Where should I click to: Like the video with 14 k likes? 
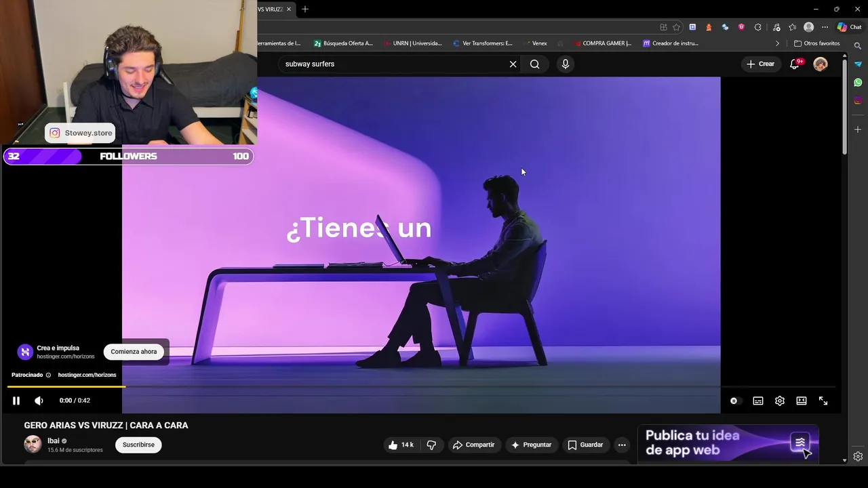(401, 445)
